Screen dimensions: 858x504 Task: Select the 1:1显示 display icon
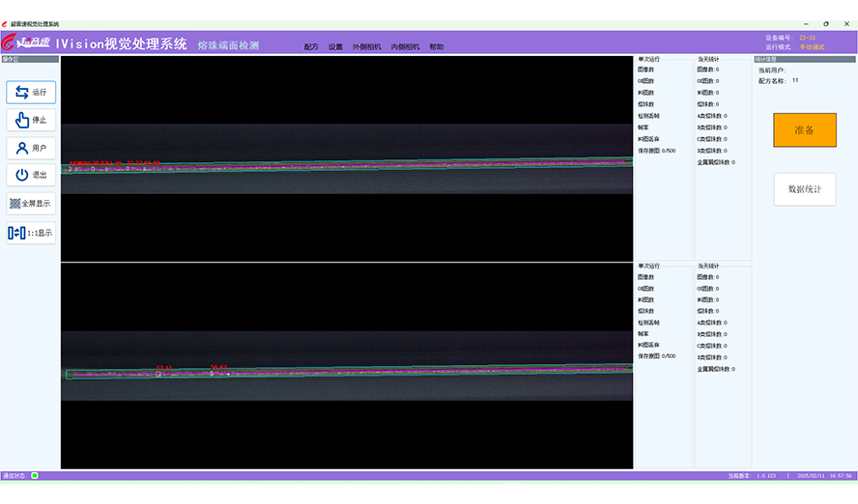tap(16, 233)
